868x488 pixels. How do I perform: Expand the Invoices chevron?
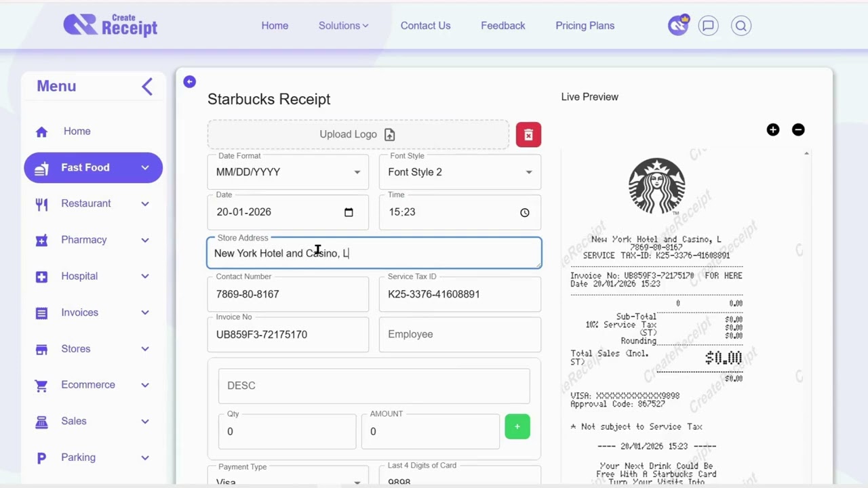pyautogui.click(x=145, y=312)
